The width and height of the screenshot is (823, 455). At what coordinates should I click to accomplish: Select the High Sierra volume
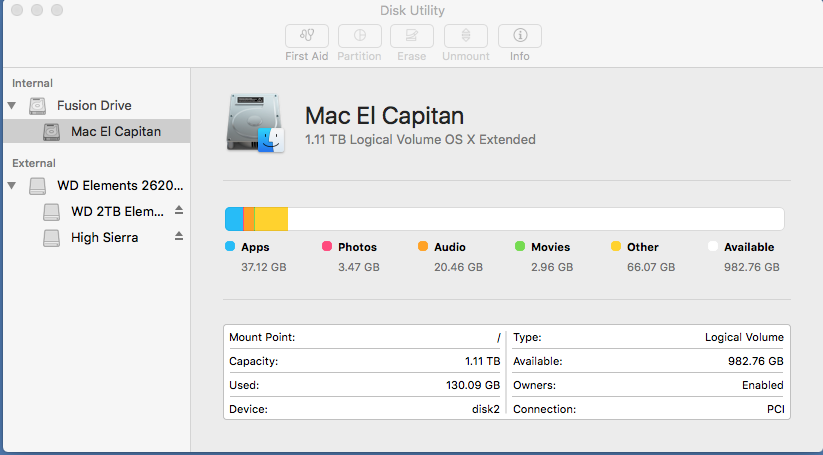[104, 237]
